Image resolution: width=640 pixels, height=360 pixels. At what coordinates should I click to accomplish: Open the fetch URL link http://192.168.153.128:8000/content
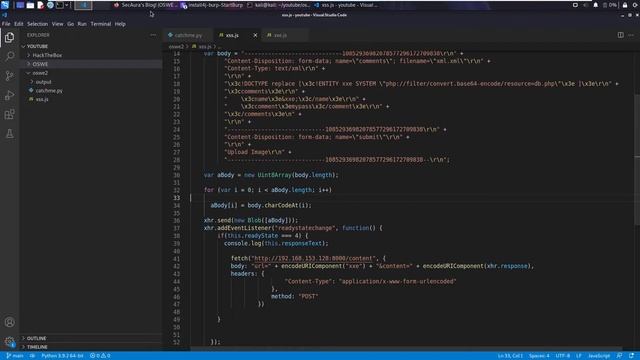coord(313,258)
